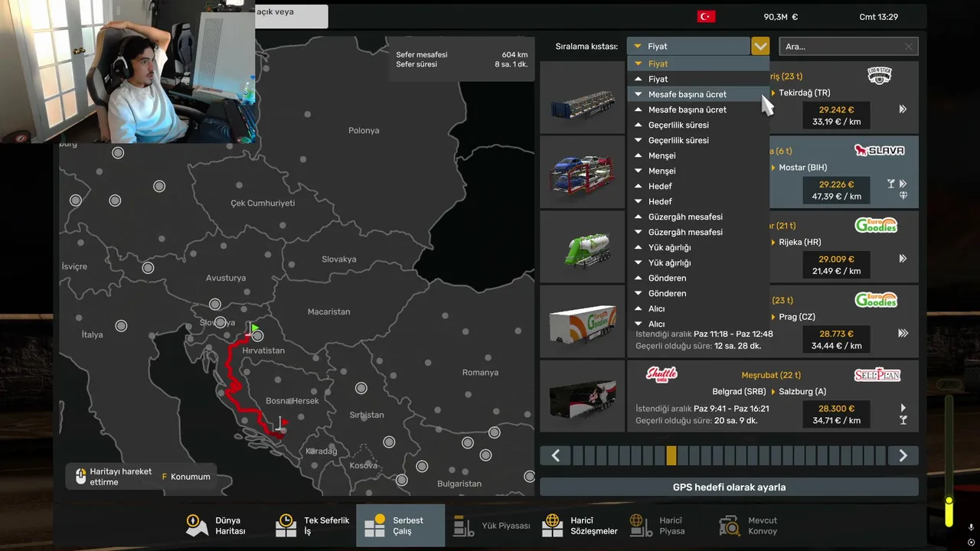This screenshot has height=551, width=980.
Task: Click the Shuttle Cola sender logo
Action: pos(661,375)
